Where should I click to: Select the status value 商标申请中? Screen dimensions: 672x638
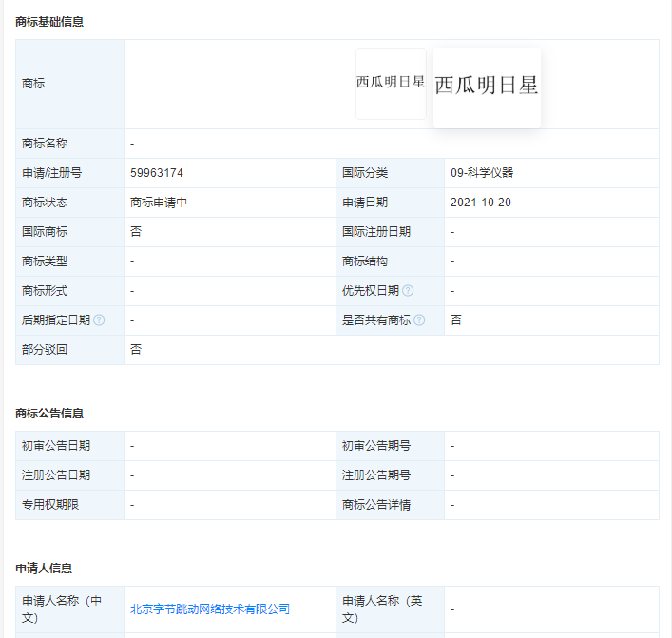(x=159, y=203)
